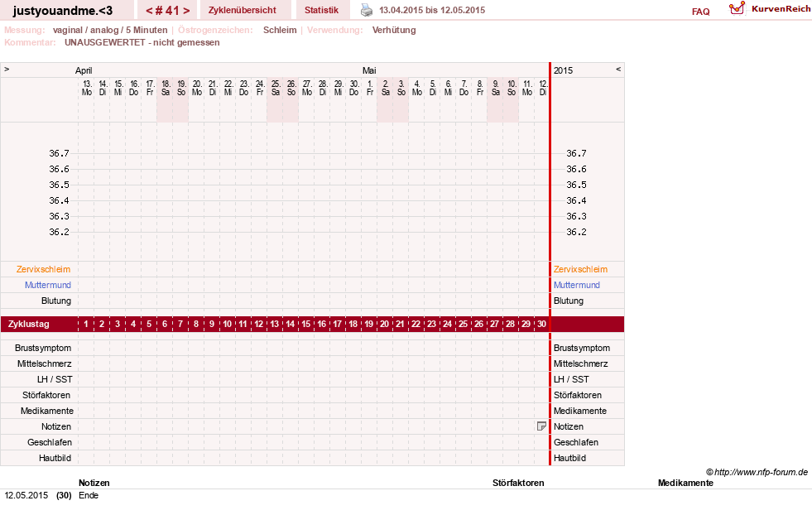
Task: Click the date 1. Fr column header
Action: 370,88
